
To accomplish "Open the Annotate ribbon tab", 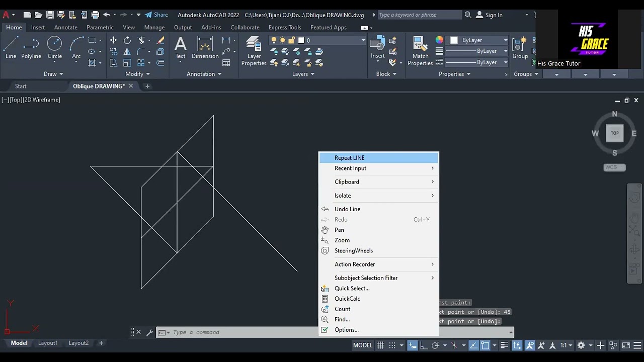I will click(x=66, y=28).
